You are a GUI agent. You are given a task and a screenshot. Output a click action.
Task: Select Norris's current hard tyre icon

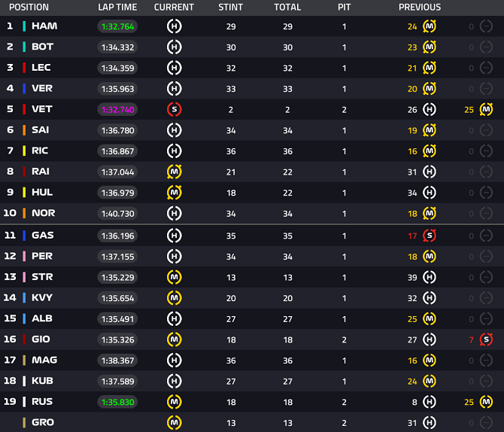174,214
